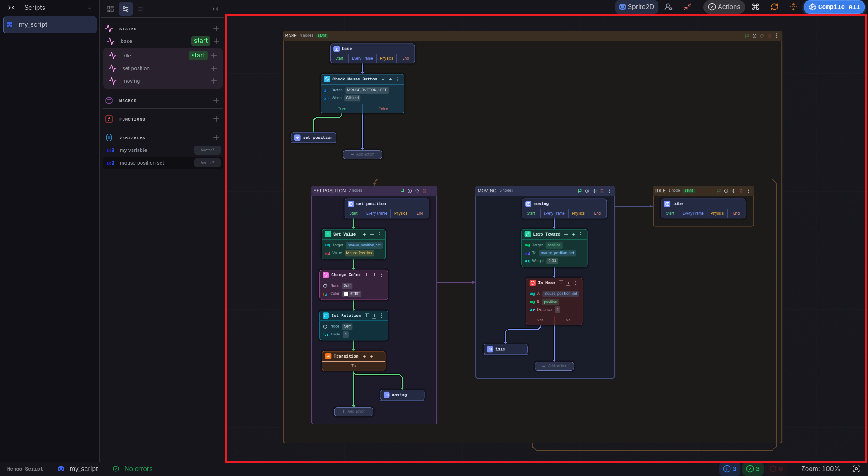The width and height of the screenshot is (868, 476).
Task: Click Add action under MOVING state
Action: tap(554, 366)
